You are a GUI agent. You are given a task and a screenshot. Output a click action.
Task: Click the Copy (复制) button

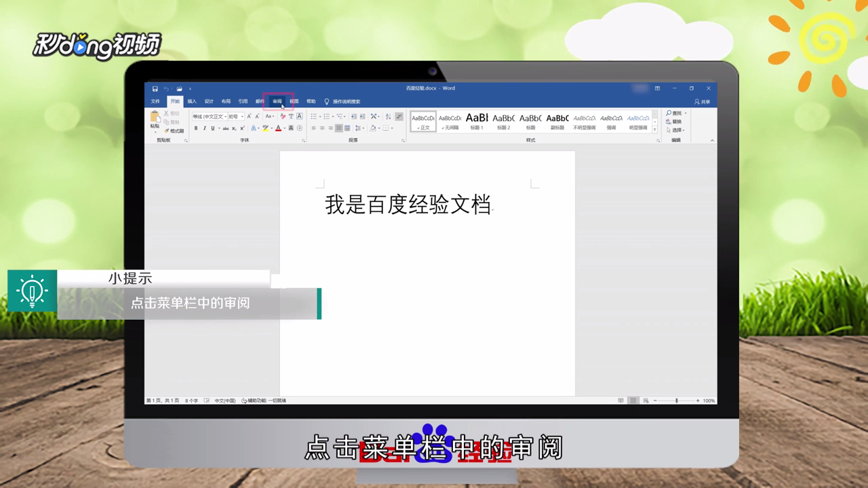(x=171, y=122)
